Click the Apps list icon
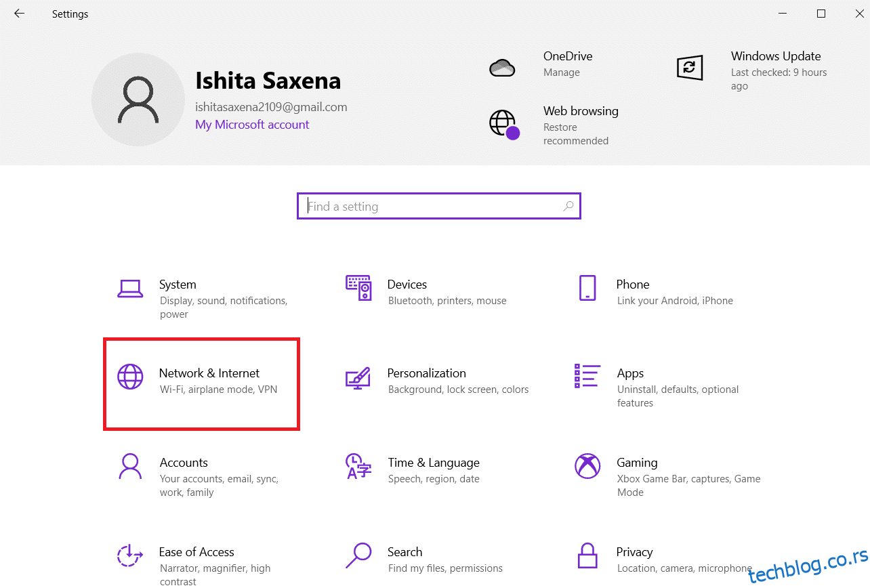Viewport: 870px width, 588px height. pos(587,375)
